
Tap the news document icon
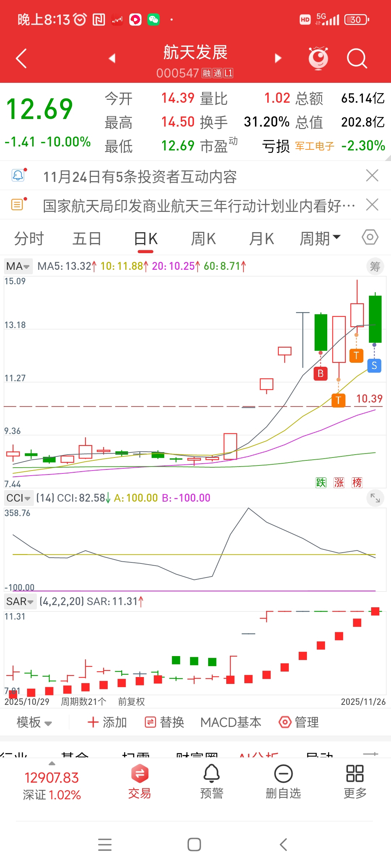coord(18,205)
